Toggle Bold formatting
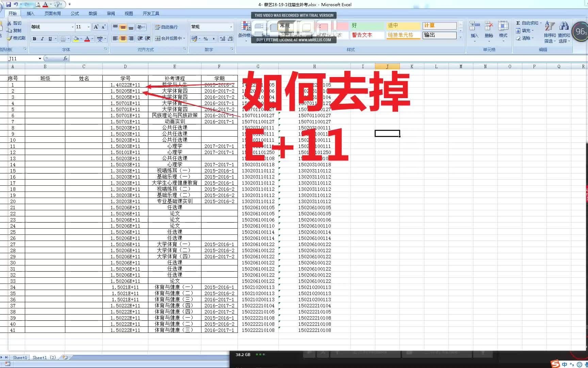Screen dimensions: 588x368 point(34,39)
